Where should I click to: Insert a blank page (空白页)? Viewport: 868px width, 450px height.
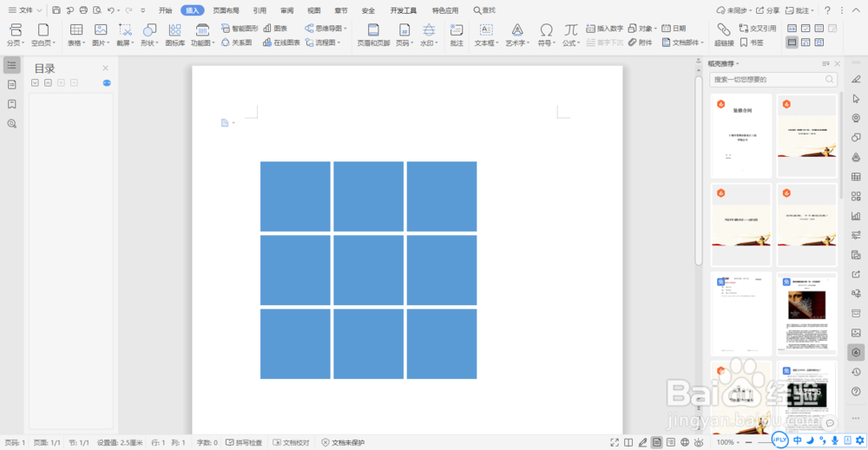pos(43,35)
